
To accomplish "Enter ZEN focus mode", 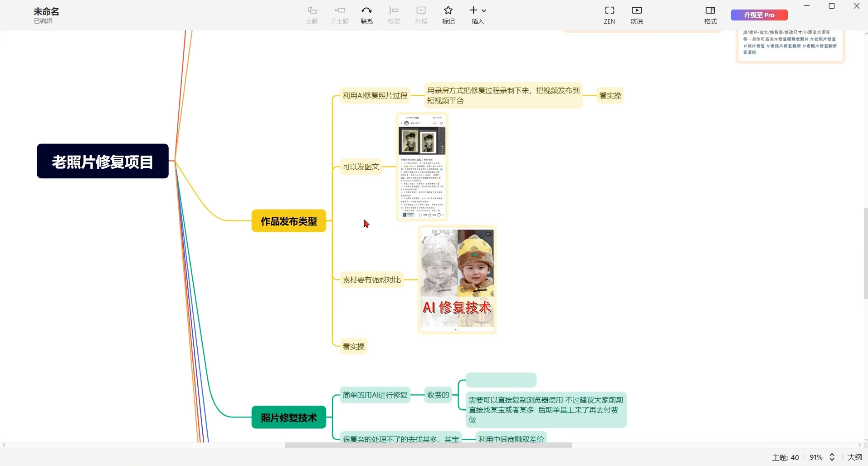I will point(609,15).
